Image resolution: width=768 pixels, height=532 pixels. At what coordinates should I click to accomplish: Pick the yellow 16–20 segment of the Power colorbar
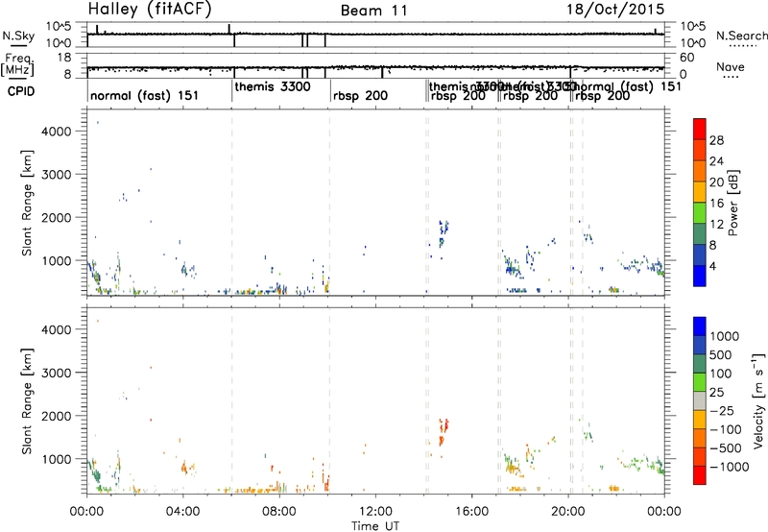700,191
